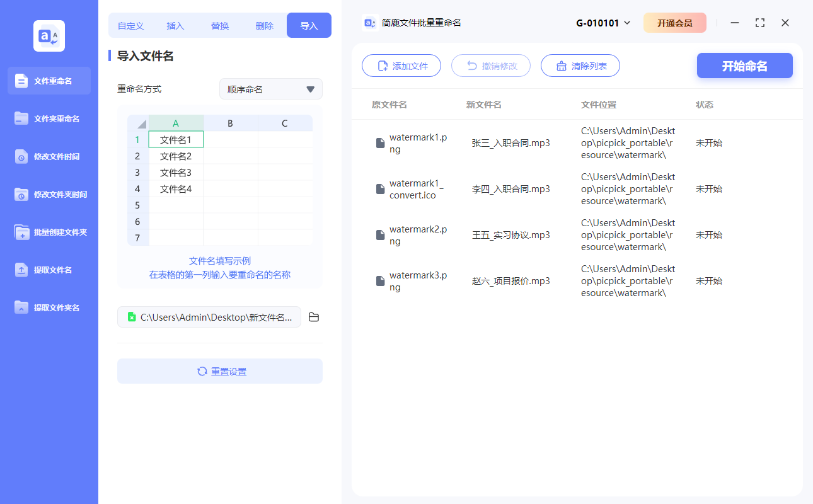Switch to the 自定义 tab
Screen dimensions: 813x504
130,25
